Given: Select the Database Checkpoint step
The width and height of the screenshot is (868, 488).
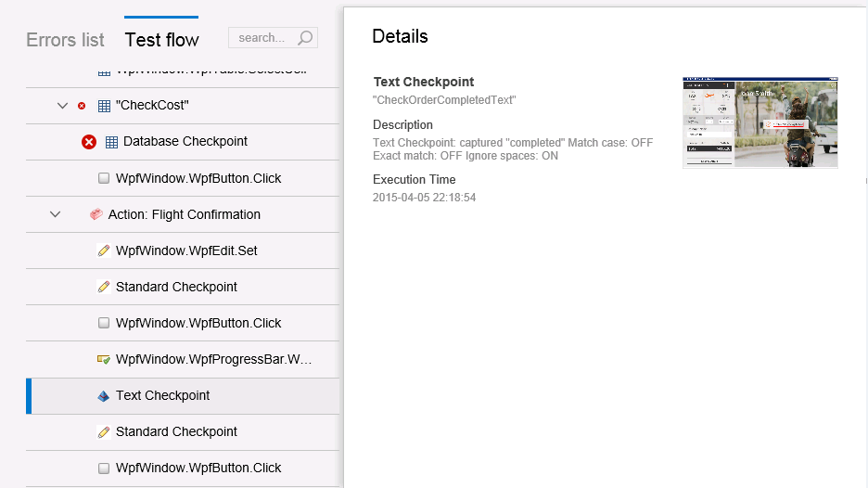Looking at the screenshot, I should point(185,142).
